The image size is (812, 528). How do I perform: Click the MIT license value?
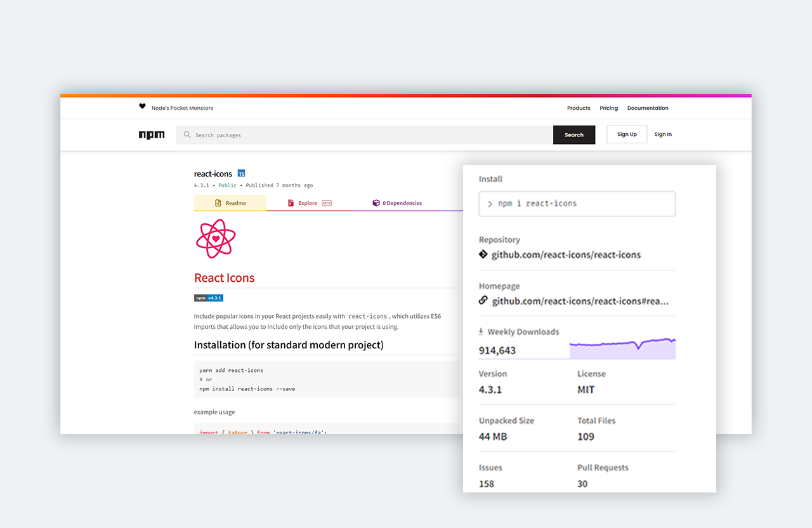(x=586, y=390)
